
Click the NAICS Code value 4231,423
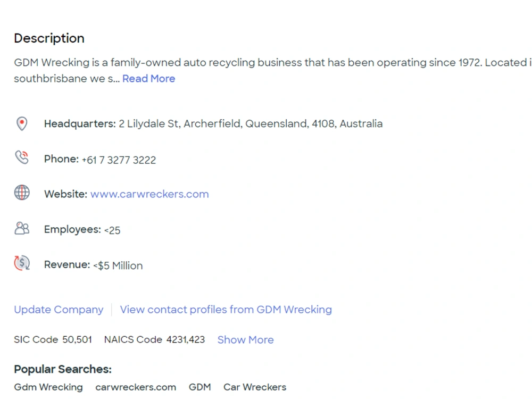(186, 339)
